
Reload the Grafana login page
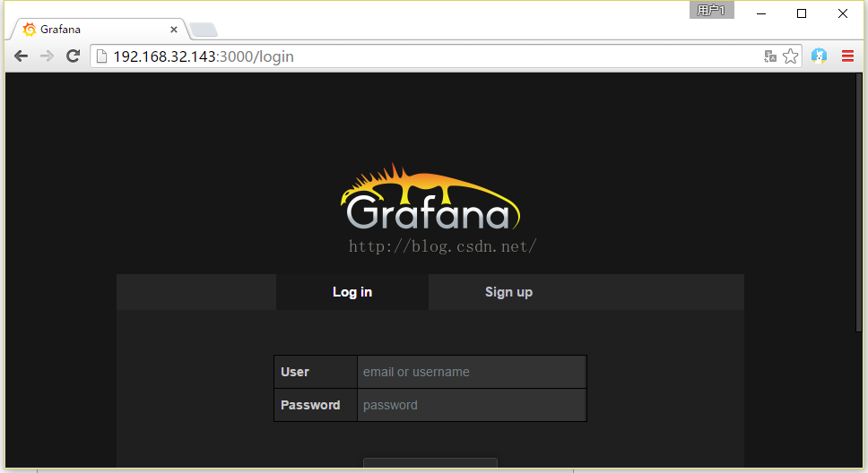click(73, 56)
